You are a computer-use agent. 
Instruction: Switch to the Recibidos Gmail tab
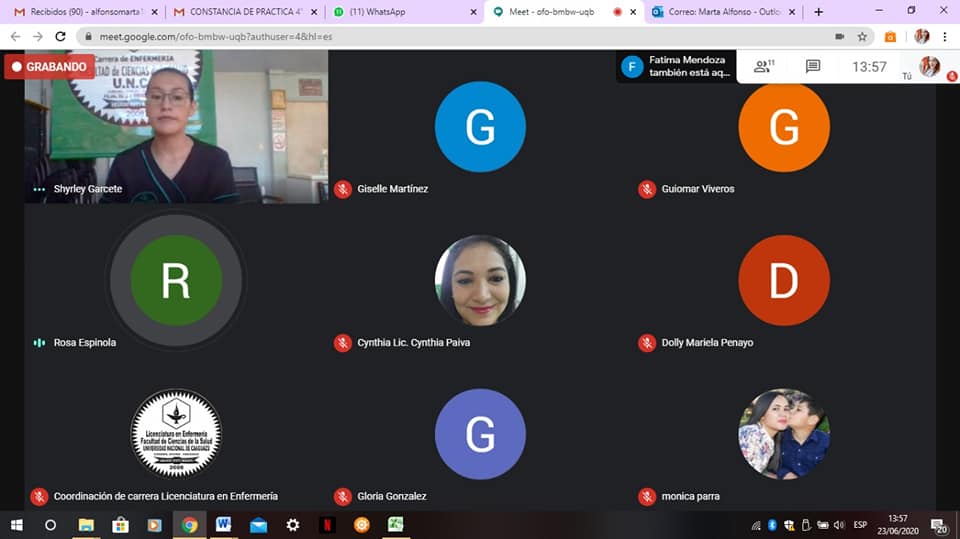click(x=84, y=12)
